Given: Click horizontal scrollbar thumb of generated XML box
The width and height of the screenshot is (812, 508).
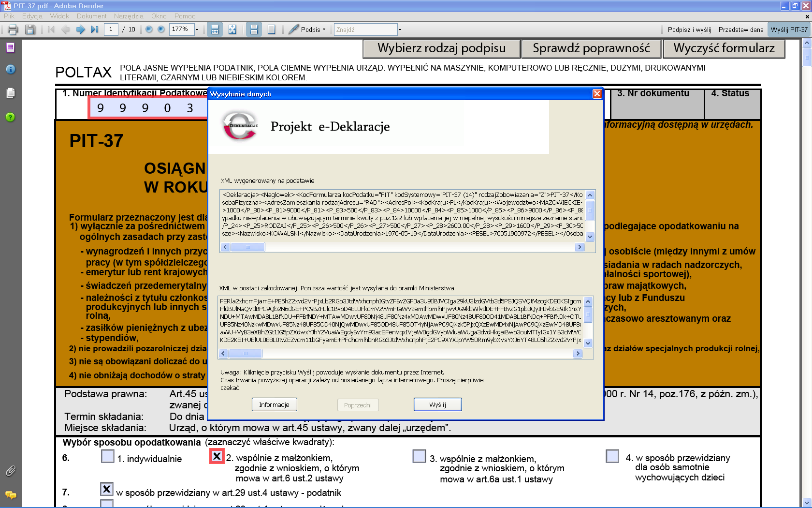Looking at the screenshot, I should [x=248, y=247].
